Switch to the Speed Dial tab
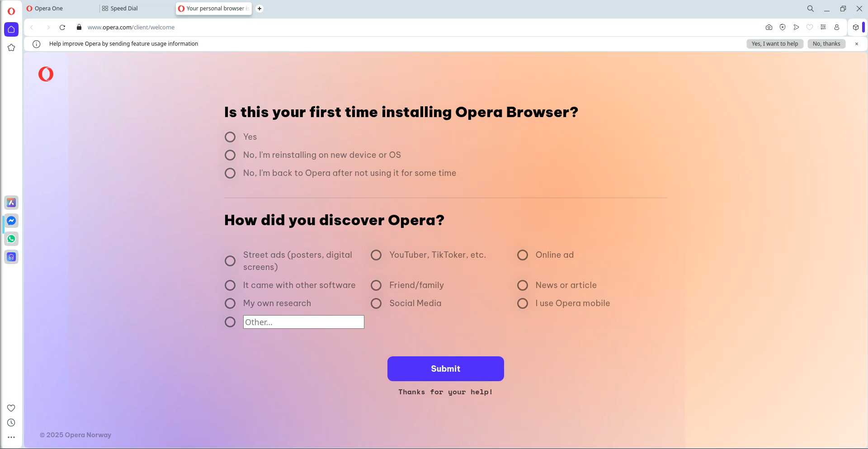 (137, 9)
